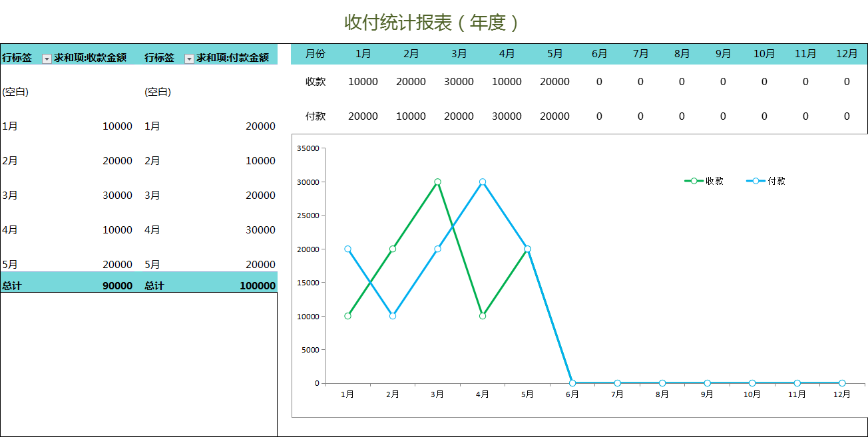Select the 付款 data marker at 4月 peak

tap(483, 180)
